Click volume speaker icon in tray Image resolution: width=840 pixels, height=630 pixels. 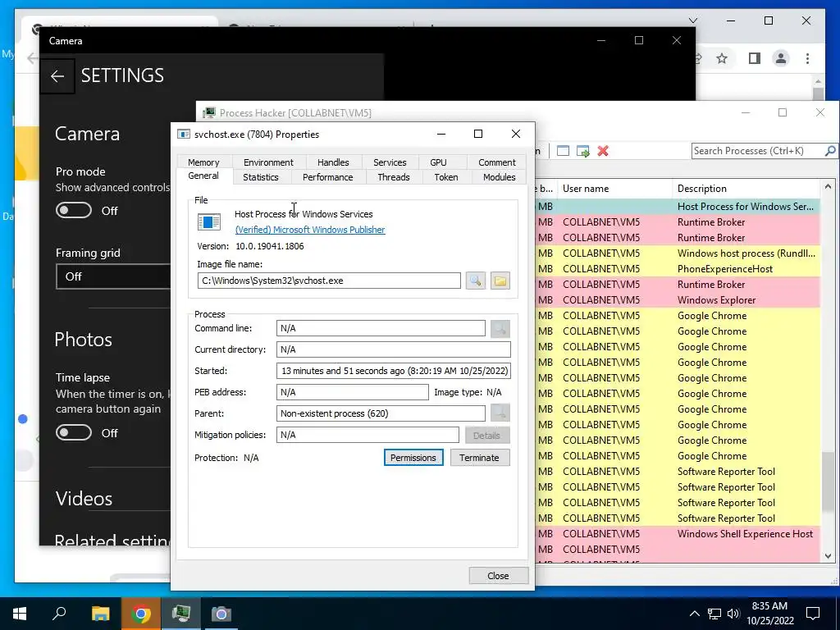pos(733,614)
